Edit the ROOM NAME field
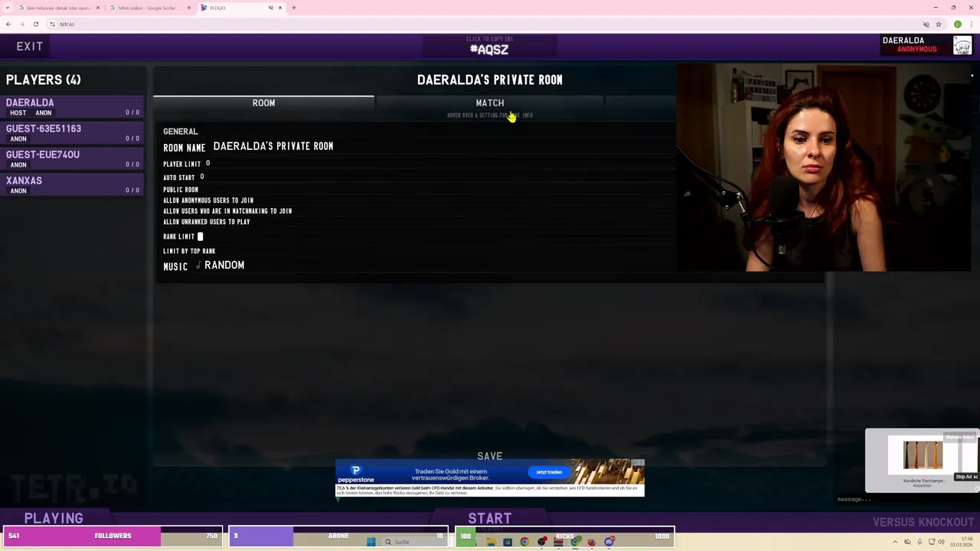Image resolution: width=980 pixels, height=551 pixels. pos(273,146)
